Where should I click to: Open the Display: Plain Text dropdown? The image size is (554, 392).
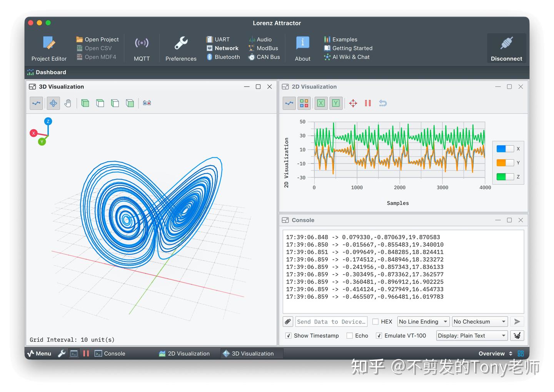[x=472, y=335]
